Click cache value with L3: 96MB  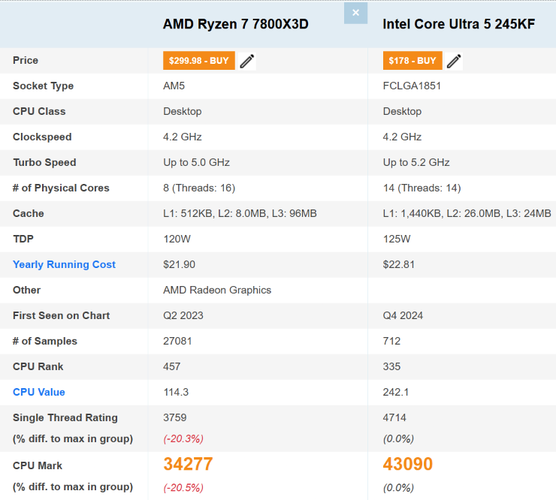(240, 213)
